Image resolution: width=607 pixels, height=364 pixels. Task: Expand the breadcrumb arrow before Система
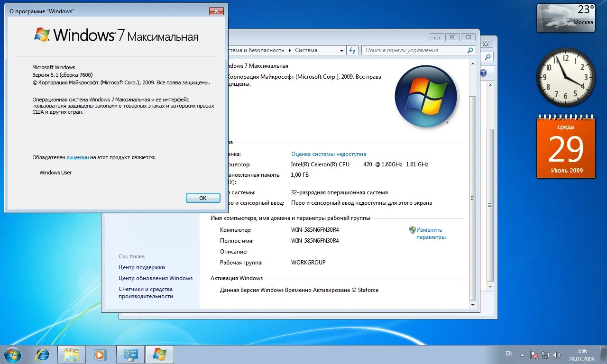coord(290,50)
